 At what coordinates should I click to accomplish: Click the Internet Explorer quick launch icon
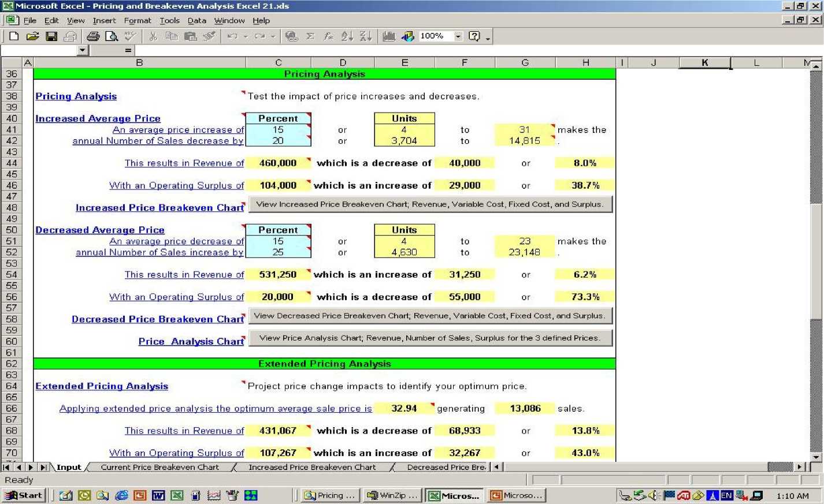click(121, 495)
